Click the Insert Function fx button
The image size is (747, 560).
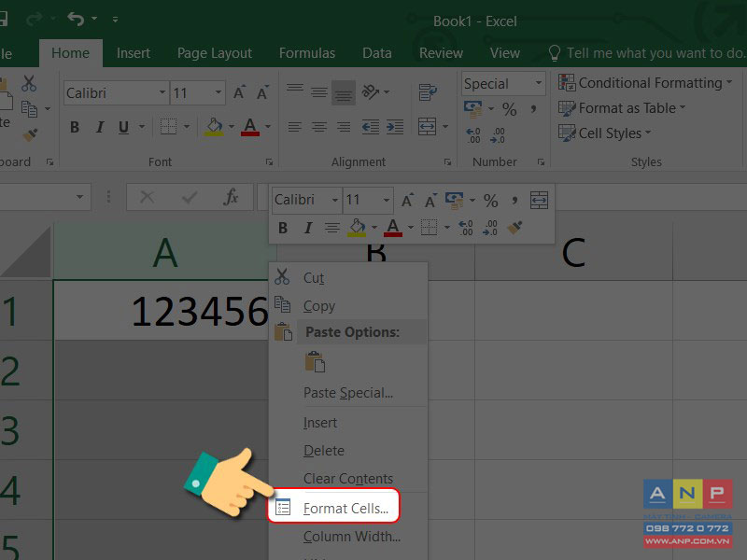(231, 197)
